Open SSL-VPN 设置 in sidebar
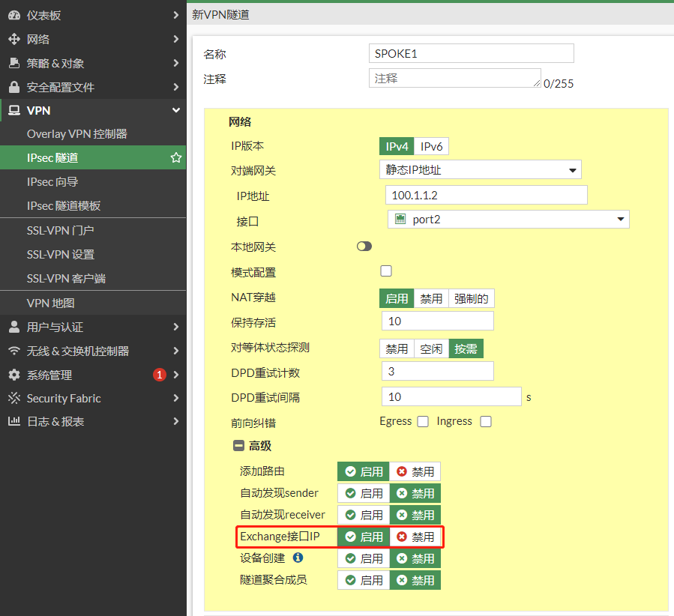The image size is (674, 616). 61,255
